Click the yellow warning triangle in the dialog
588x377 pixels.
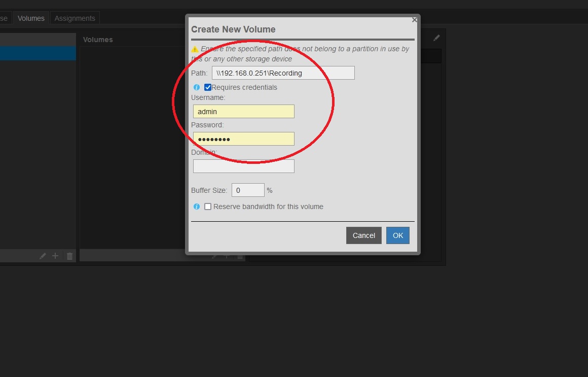click(195, 49)
